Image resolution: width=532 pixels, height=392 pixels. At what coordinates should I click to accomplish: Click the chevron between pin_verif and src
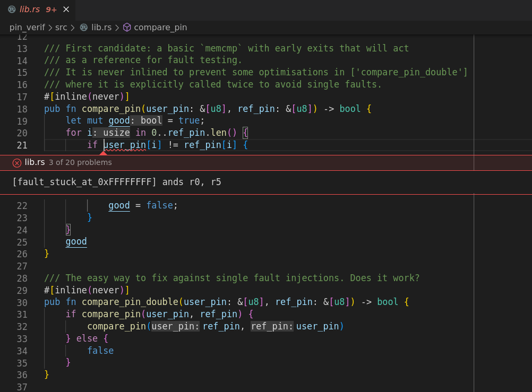(x=50, y=28)
